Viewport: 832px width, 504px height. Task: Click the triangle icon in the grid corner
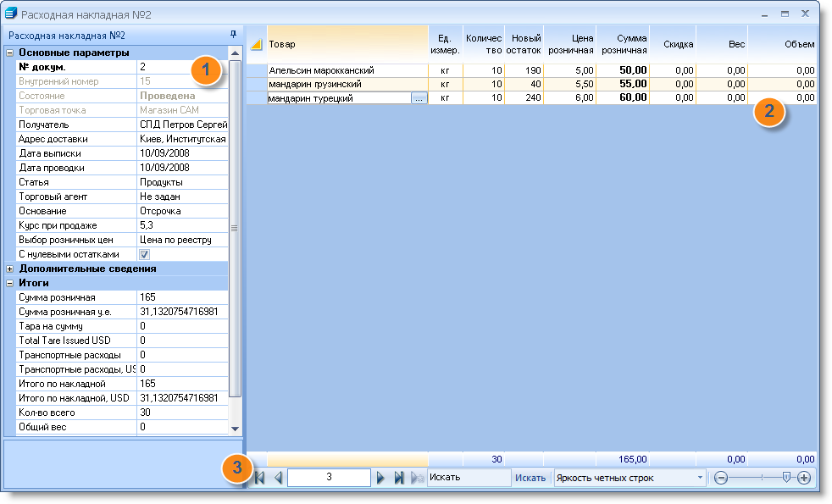pyautogui.click(x=256, y=45)
